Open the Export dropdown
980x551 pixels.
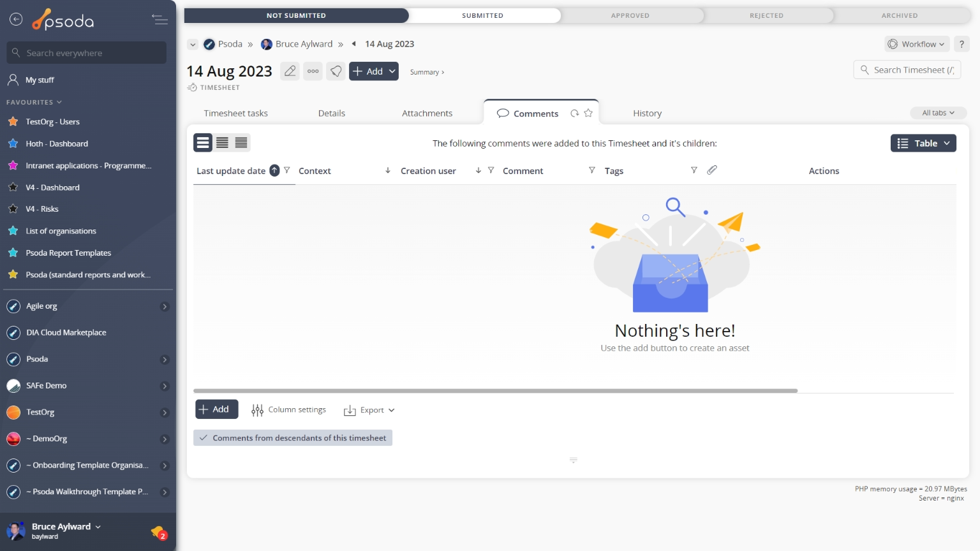coord(369,410)
